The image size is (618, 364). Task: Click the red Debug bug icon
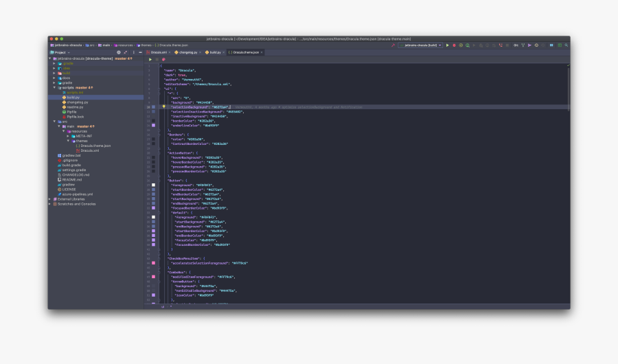454,45
